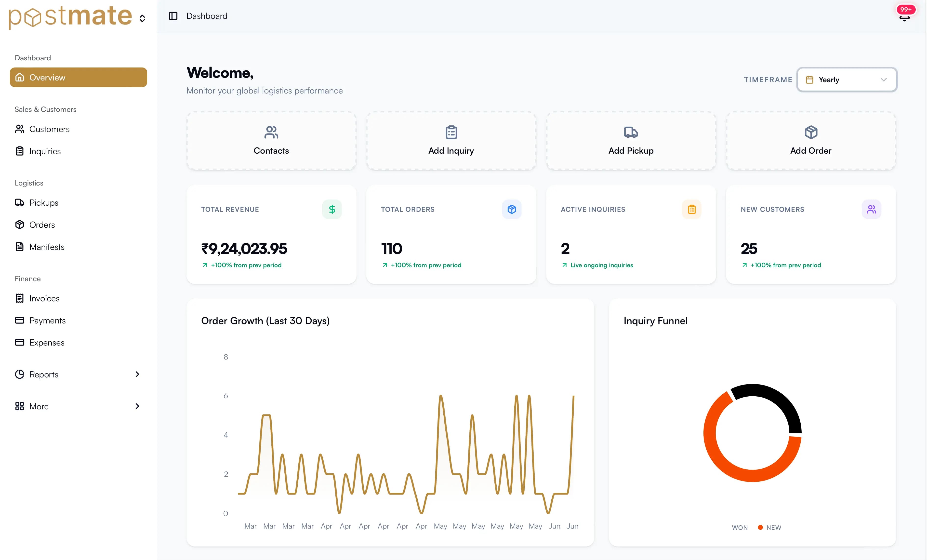This screenshot has width=927, height=560.
Task: Open Pickups page
Action: point(78,202)
